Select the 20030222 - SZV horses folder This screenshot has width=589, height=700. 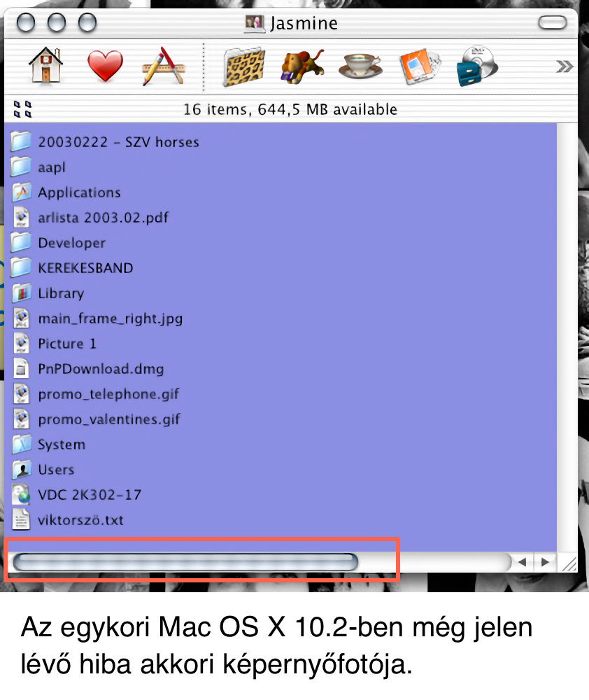click(118, 142)
